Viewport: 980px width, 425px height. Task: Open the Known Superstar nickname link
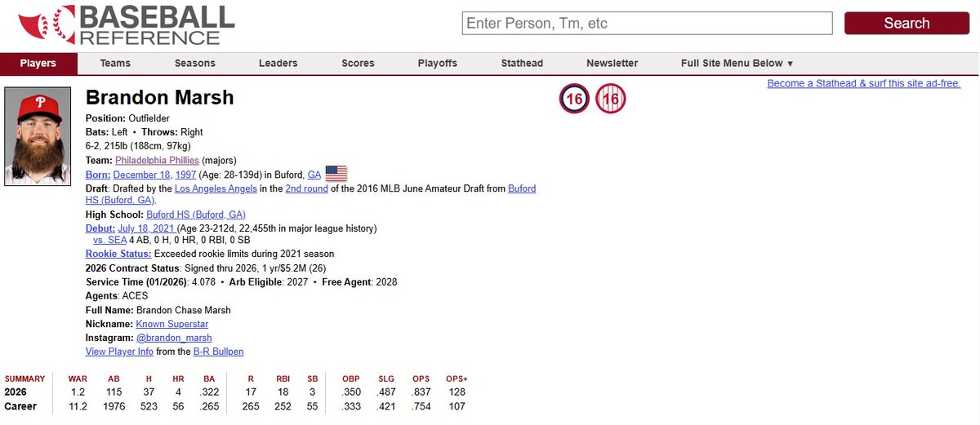pyautogui.click(x=172, y=324)
